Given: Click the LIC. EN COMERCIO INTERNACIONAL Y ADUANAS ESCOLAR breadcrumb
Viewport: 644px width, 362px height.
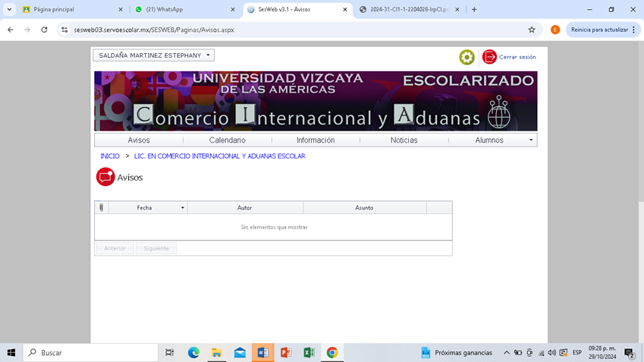Looking at the screenshot, I should [x=220, y=156].
